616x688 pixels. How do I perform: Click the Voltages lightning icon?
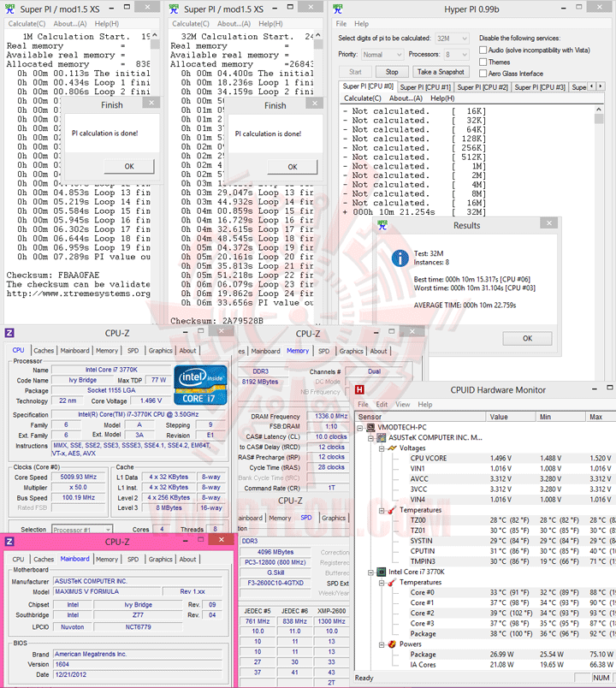392,448
